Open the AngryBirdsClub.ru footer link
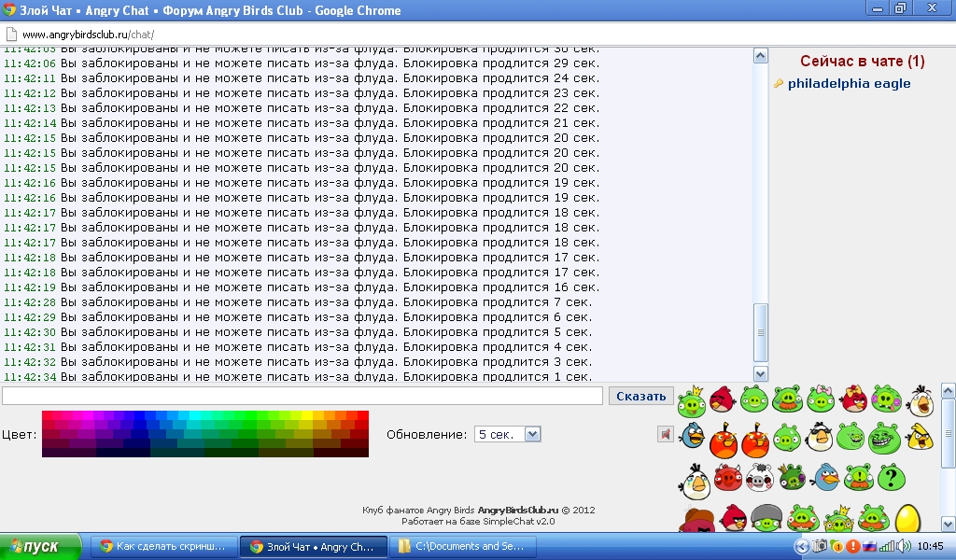The height and width of the screenshot is (560, 956). (x=517, y=511)
